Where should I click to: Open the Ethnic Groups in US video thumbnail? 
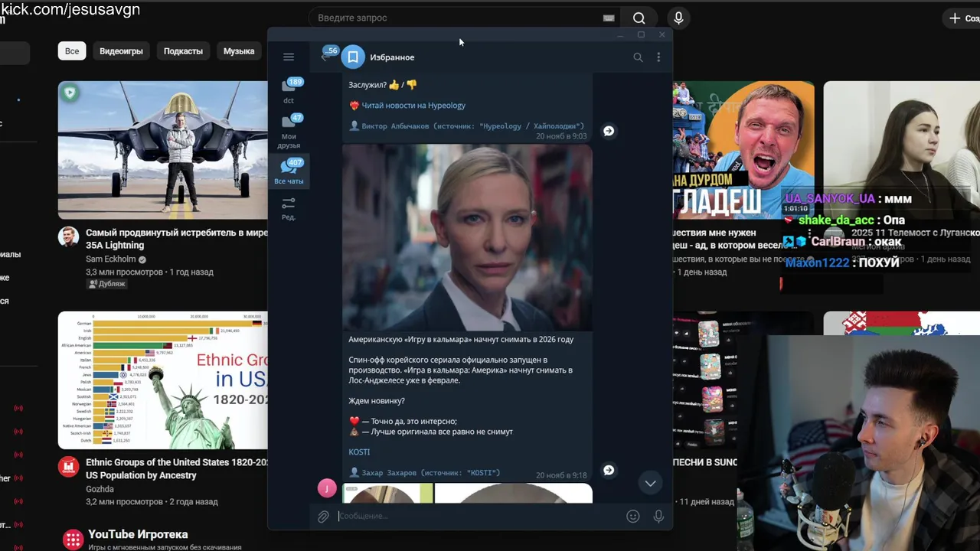tap(163, 380)
